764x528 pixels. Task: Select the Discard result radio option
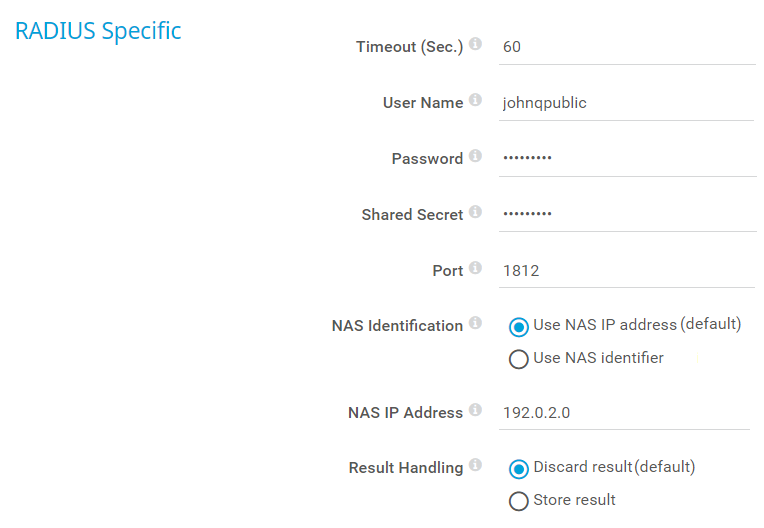(519, 468)
